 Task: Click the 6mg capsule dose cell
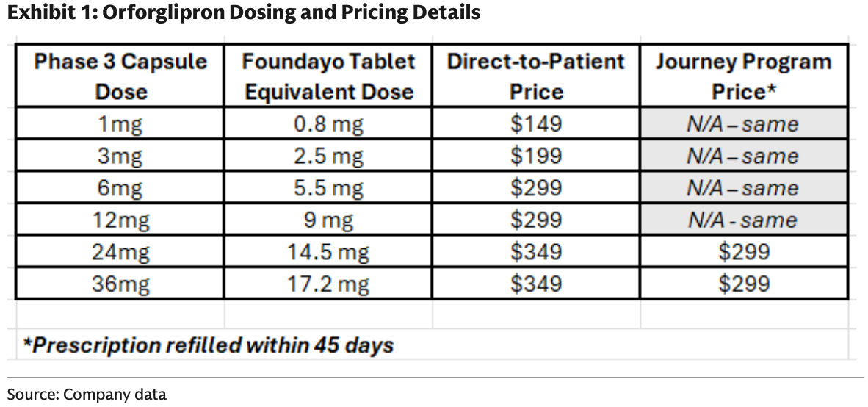[x=120, y=188]
